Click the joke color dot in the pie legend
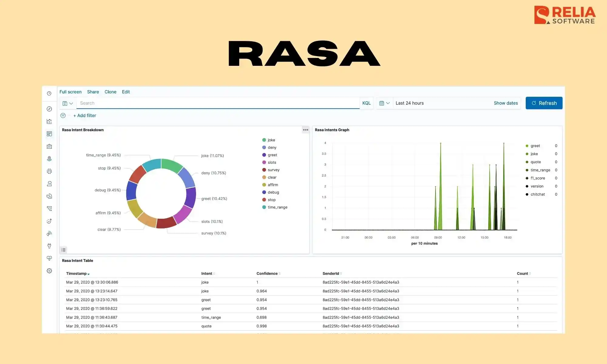Screen dimensions: 607x364 (264, 140)
